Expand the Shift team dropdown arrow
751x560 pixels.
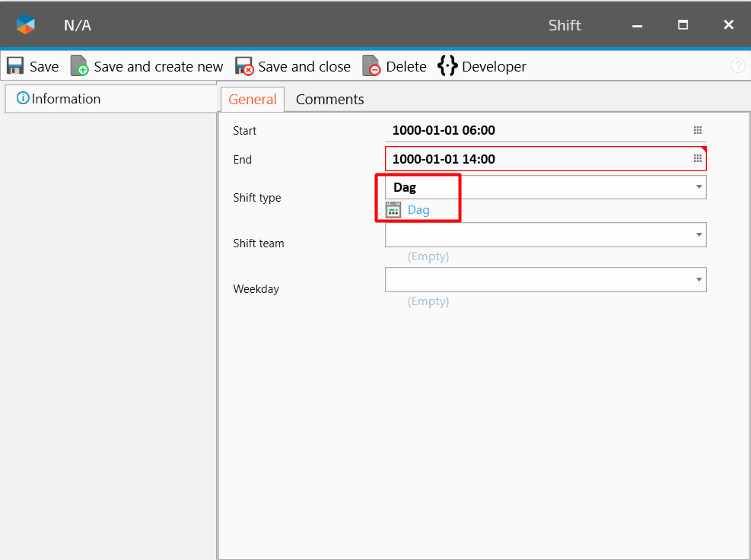(x=698, y=234)
